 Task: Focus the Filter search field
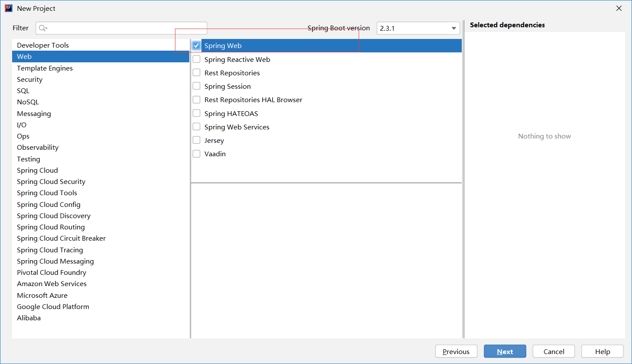(x=126, y=28)
